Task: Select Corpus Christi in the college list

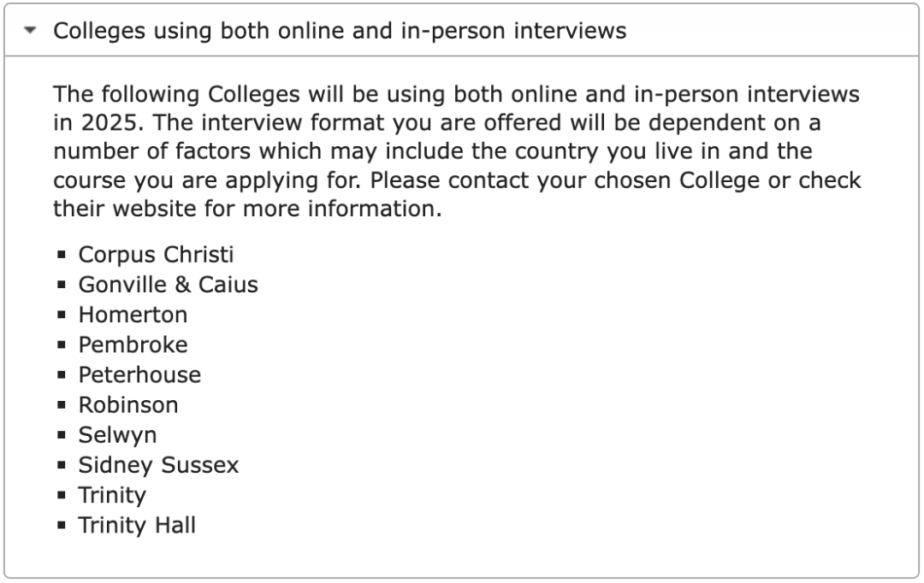Action: click(x=156, y=255)
